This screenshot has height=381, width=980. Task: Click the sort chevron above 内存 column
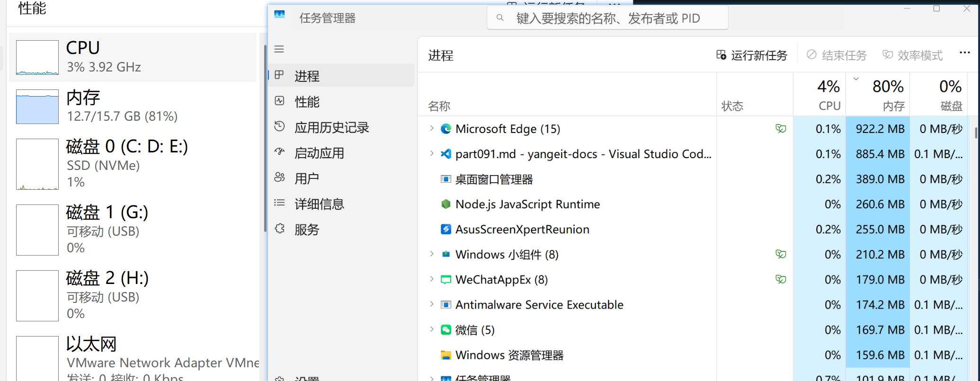[856, 79]
